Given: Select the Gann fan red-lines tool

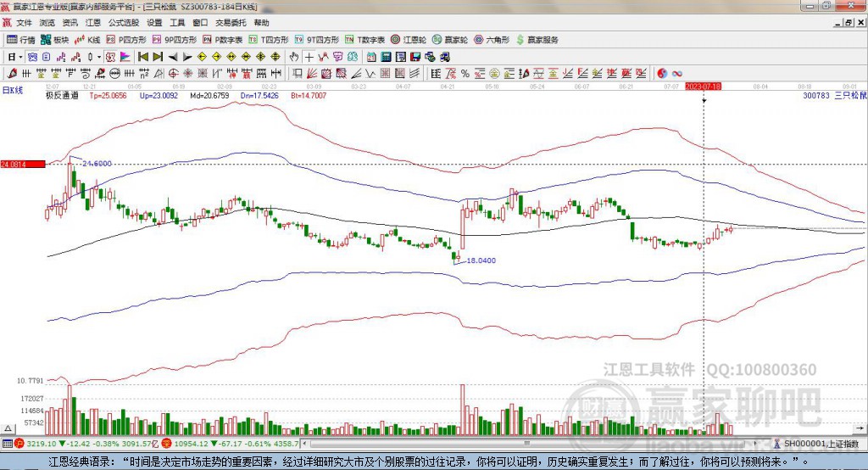Looking at the screenshot, I should click(311, 73).
